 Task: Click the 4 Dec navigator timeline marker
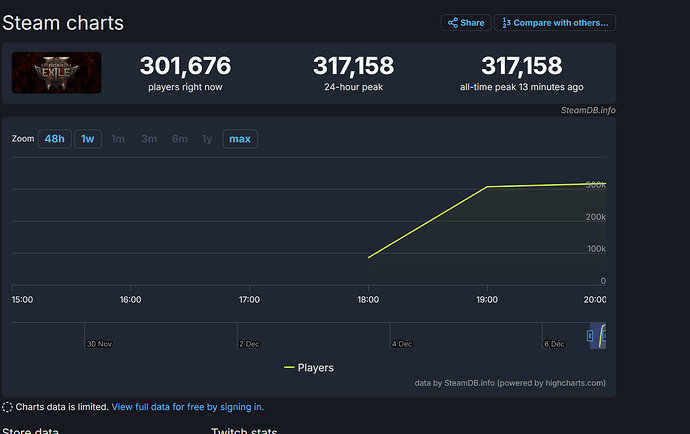click(x=402, y=344)
